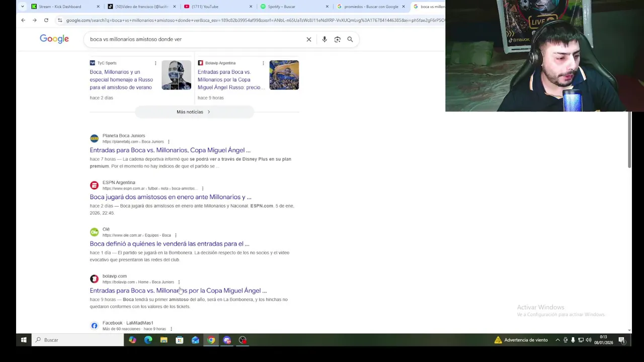The height and width of the screenshot is (362, 644).
Task: Click the Google logo
Action: [54, 39]
